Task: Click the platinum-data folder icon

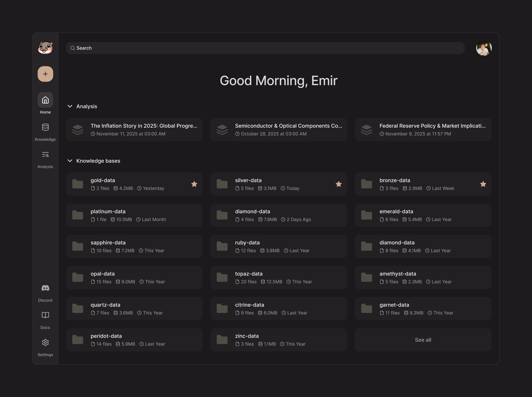Action: (78, 215)
